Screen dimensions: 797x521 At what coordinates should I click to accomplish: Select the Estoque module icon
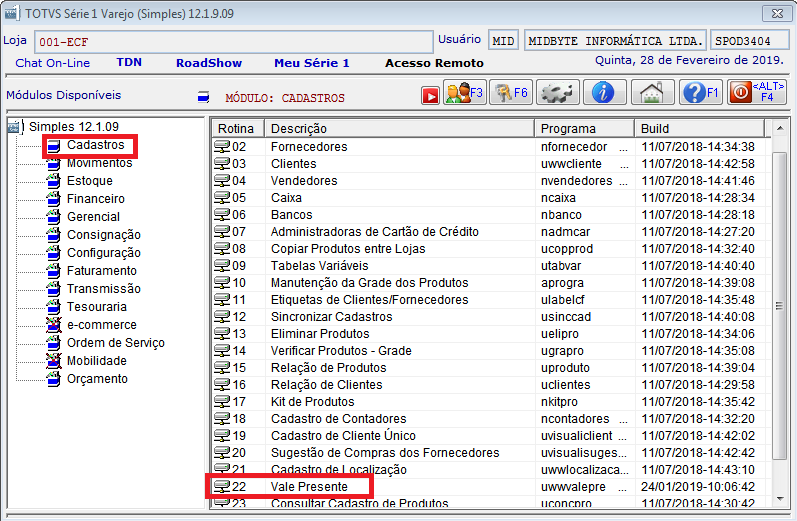tap(53, 181)
